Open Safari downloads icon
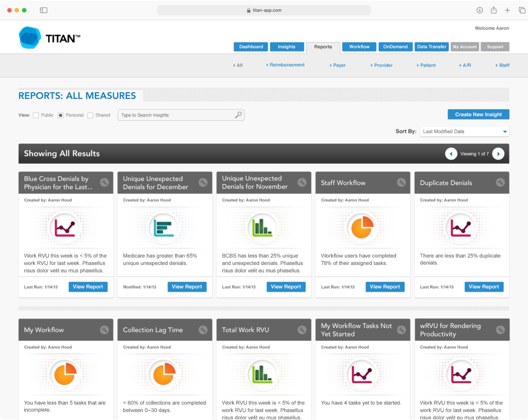This screenshot has height=420, width=528. (480, 10)
